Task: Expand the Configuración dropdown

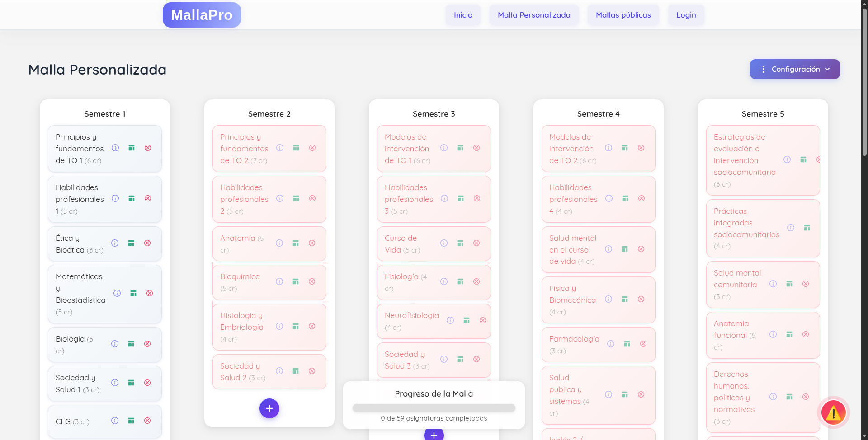Action: click(795, 69)
